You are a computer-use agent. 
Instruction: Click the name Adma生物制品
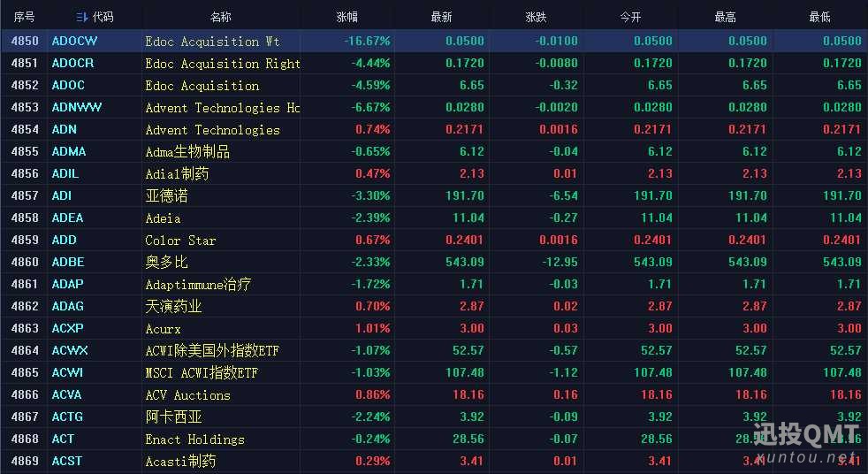click(x=187, y=152)
